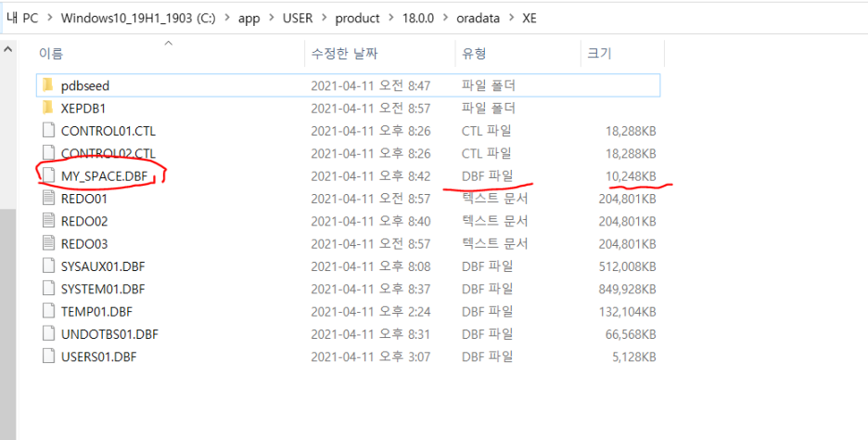Click the 132,104KB size of TEMP01.DBF
This screenshot has width=868, height=440.
point(627,312)
